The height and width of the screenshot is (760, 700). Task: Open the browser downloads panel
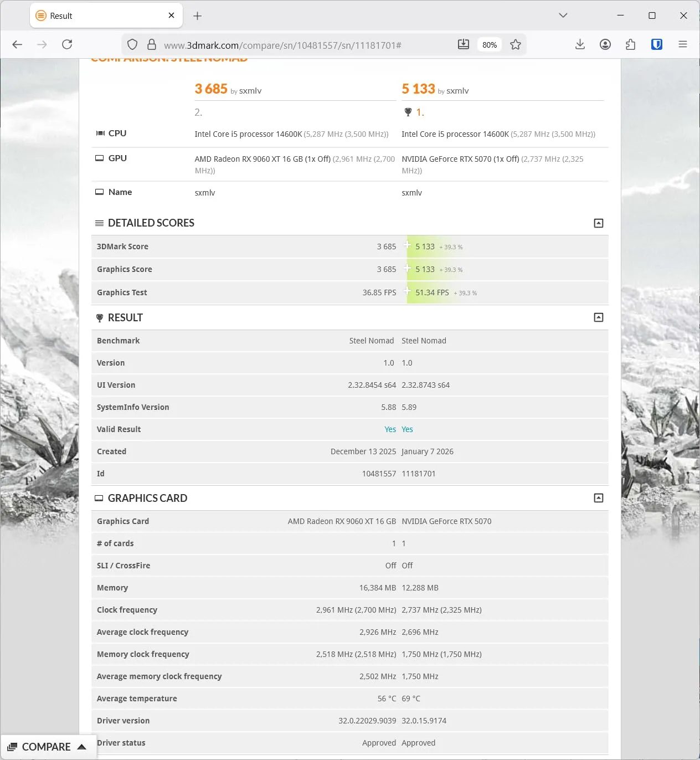tap(580, 44)
